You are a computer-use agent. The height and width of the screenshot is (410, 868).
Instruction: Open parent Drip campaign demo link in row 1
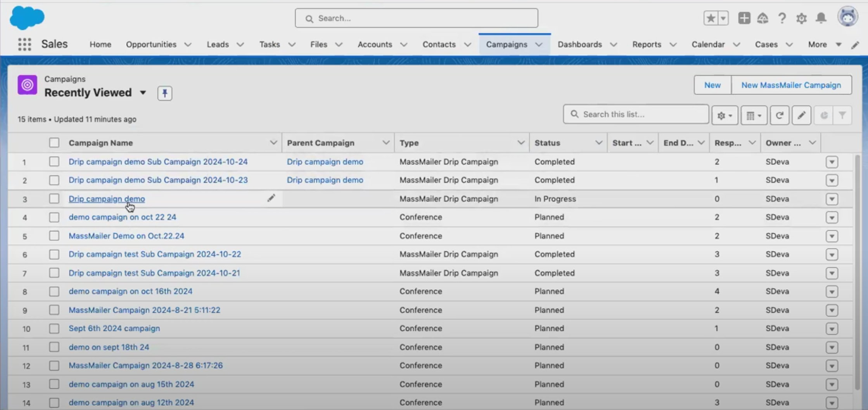click(325, 162)
